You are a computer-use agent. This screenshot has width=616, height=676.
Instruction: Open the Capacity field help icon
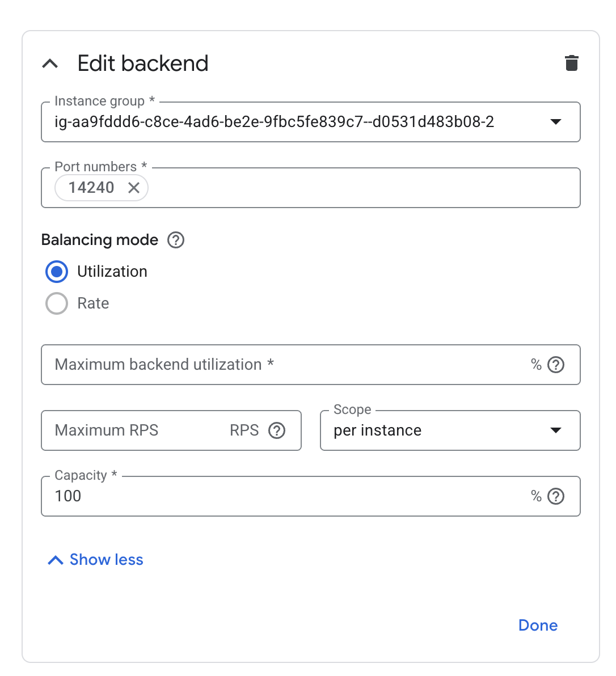pyautogui.click(x=556, y=496)
